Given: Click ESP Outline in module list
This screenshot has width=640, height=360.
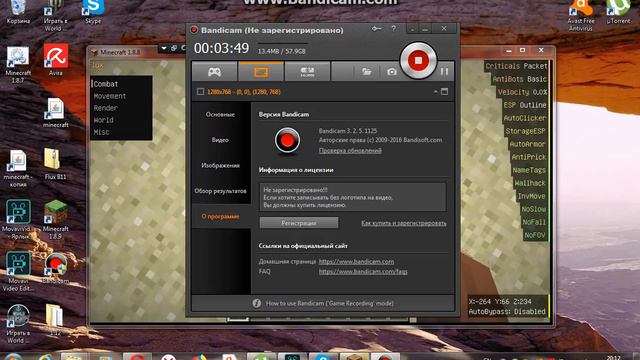Looking at the screenshot, I should (524, 105).
